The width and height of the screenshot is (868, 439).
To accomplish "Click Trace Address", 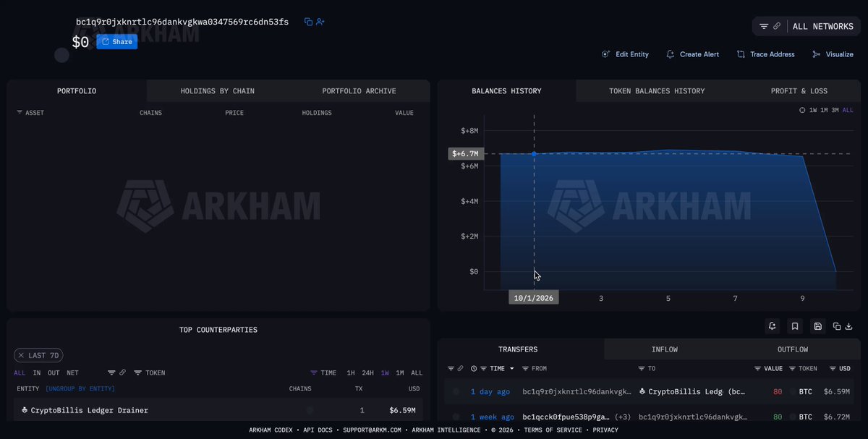I will click(x=765, y=54).
